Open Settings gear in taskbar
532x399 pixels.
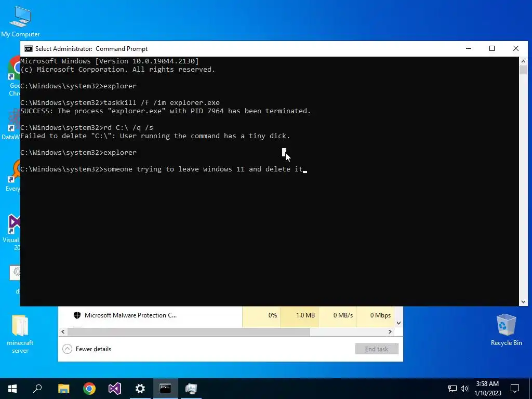click(140, 389)
